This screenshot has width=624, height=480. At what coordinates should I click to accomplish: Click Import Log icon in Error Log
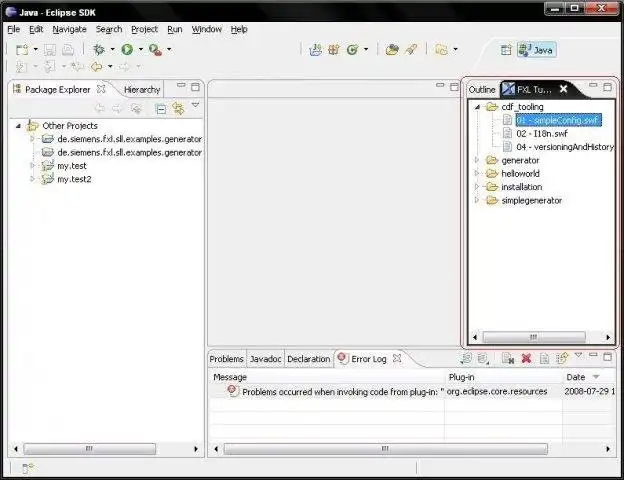[x=484, y=359]
